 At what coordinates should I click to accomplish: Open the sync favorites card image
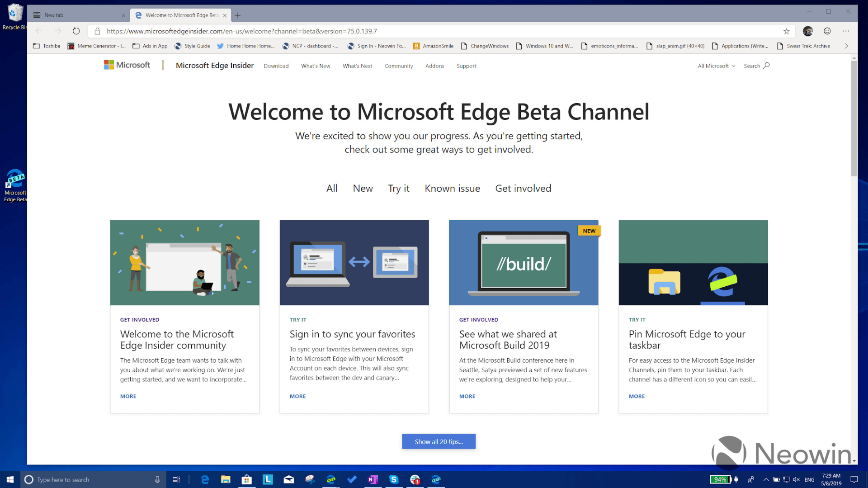click(x=354, y=263)
